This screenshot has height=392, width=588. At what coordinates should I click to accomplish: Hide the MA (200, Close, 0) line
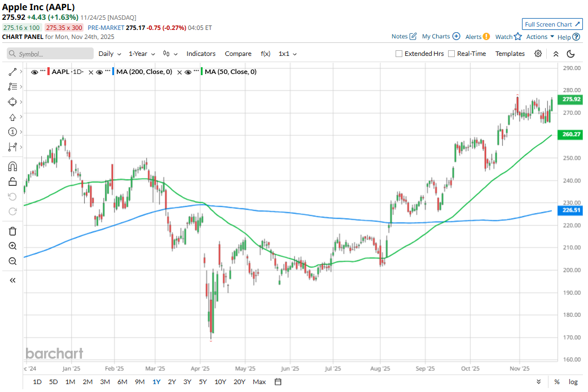[99, 72]
